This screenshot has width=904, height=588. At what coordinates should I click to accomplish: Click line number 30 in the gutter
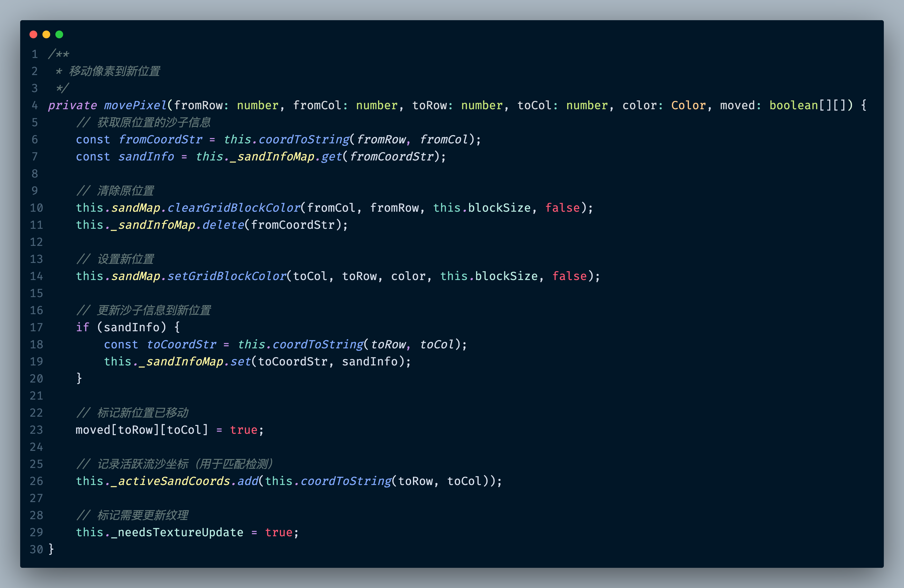[36, 549]
